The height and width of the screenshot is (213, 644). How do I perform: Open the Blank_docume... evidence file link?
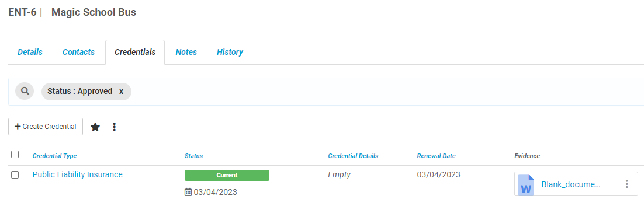[x=570, y=184]
